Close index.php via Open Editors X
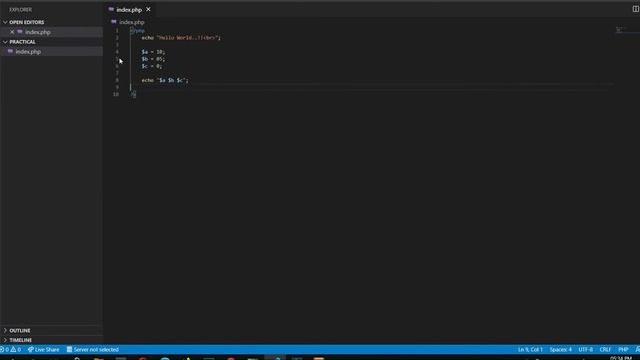Image resolution: width=640 pixels, height=360 pixels. [12, 32]
